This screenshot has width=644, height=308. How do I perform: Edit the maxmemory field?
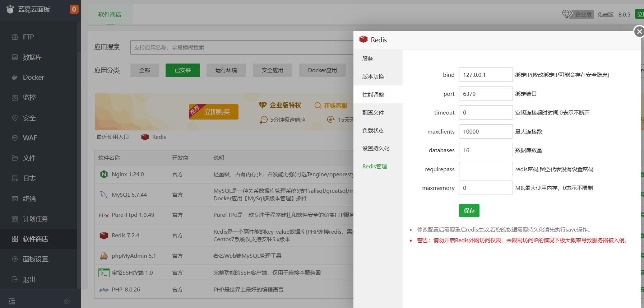point(486,188)
